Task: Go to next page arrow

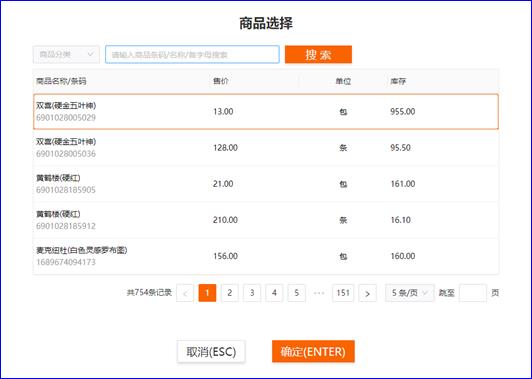Action: (x=367, y=293)
